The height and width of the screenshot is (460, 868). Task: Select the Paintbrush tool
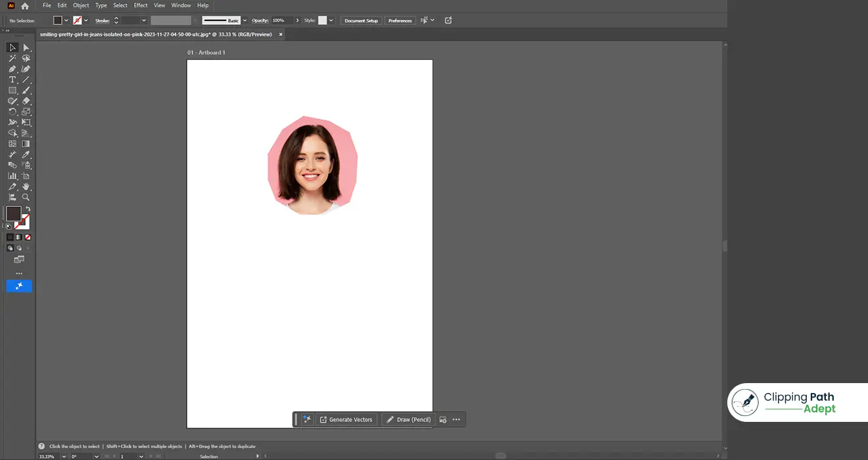point(26,90)
